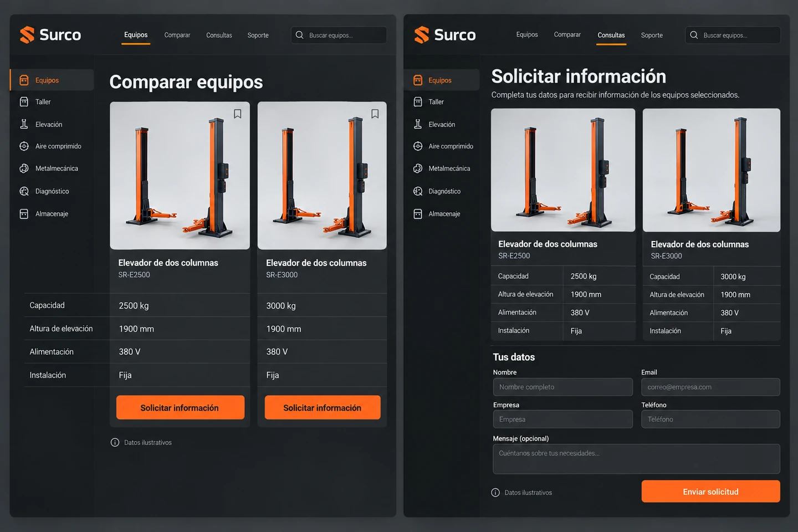
Task: Click the Almacenaje icon in the left window
Action: tap(24, 214)
